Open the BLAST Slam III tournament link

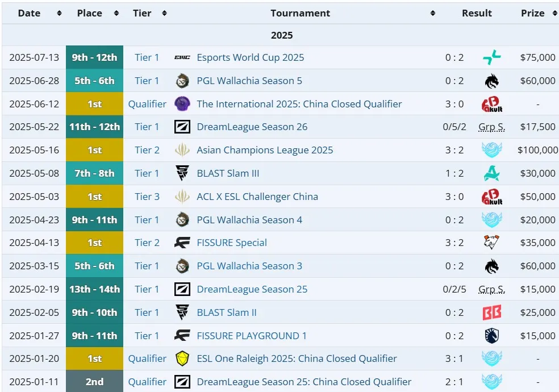point(228,173)
